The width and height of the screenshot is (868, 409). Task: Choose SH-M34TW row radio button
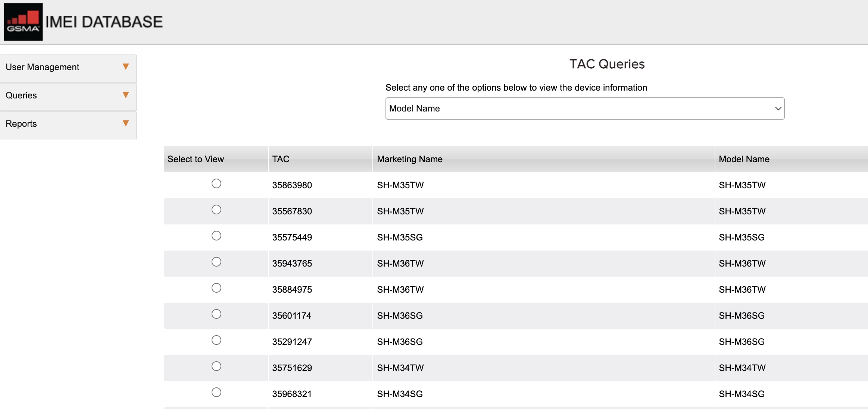[216, 366]
